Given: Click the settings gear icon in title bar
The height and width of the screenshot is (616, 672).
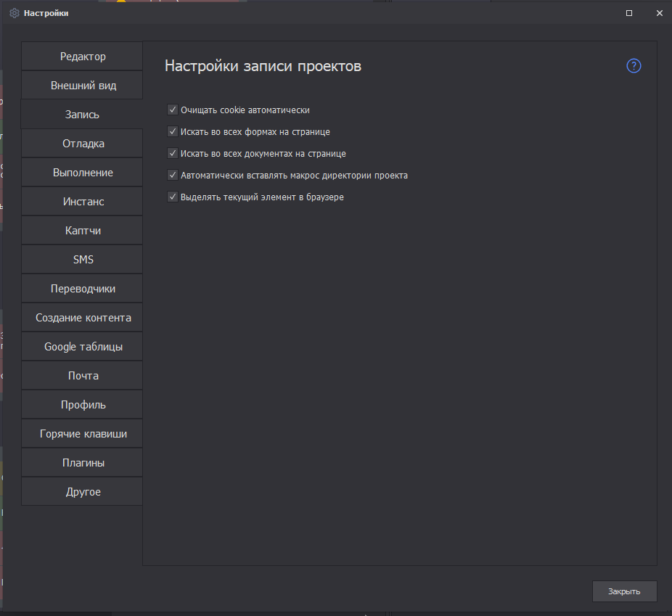Looking at the screenshot, I should coord(14,13).
